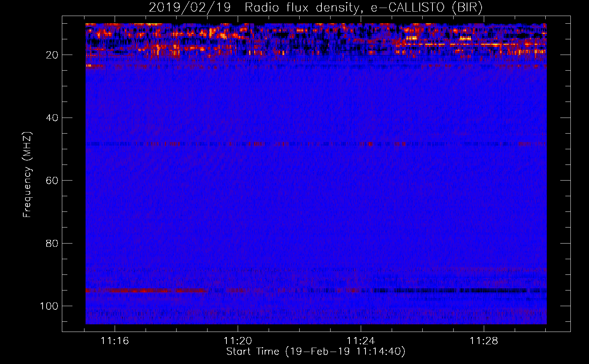The height and width of the screenshot is (364, 589).
Task: Click the plot title '2019/02/19 Radio flux density, e-CALLISTO (BIR)'
Action: click(316, 7)
